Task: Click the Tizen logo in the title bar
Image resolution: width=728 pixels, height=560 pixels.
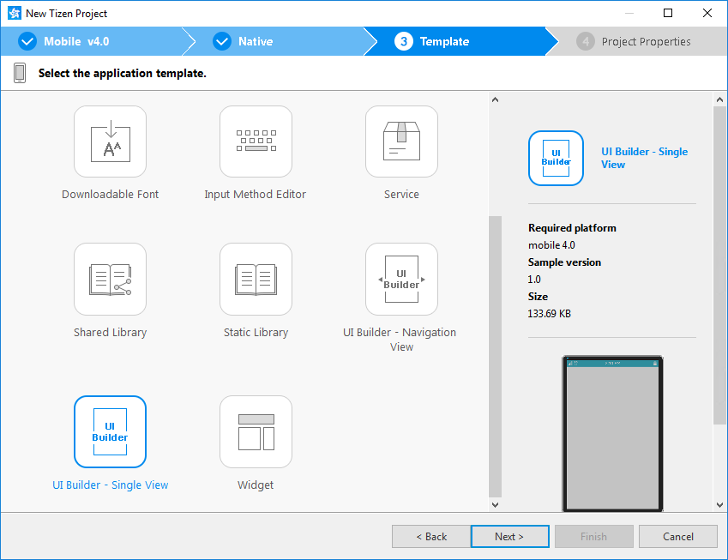Action: (13, 13)
